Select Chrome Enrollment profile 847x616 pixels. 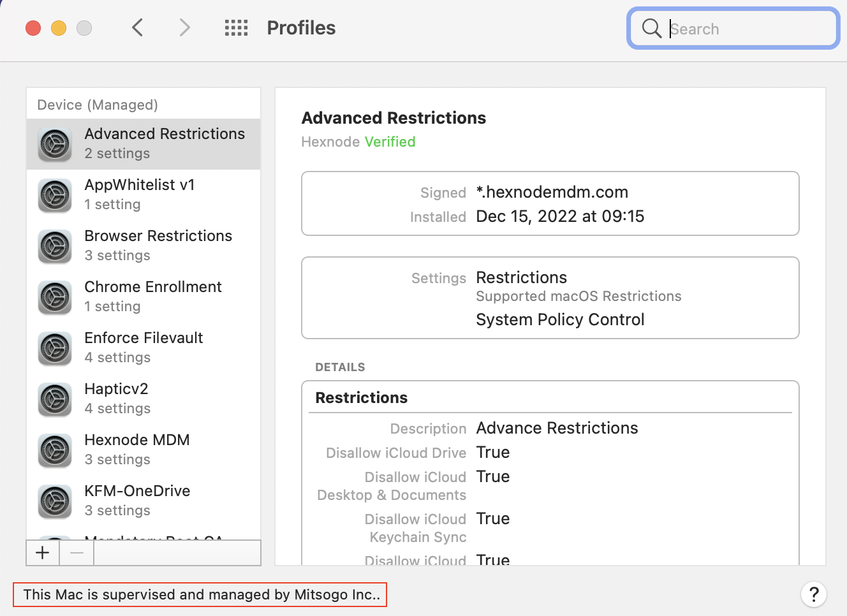(x=144, y=297)
